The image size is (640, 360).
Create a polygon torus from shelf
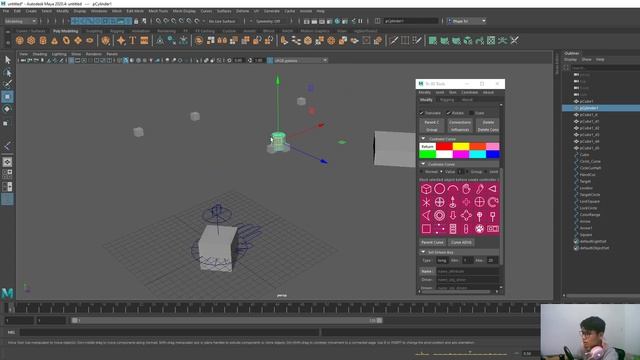pos(66,40)
